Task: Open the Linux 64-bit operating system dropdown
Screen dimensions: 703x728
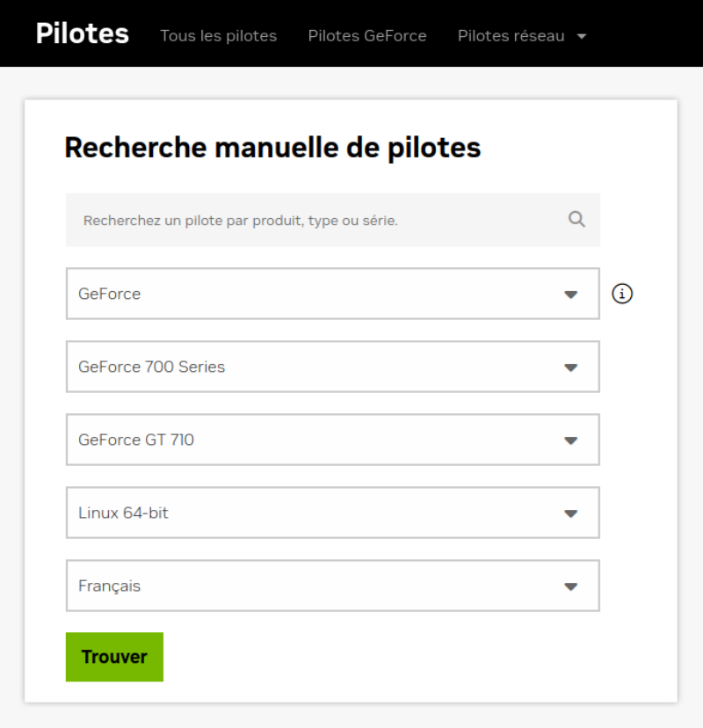Action: pyautogui.click(x=332, y=513)
